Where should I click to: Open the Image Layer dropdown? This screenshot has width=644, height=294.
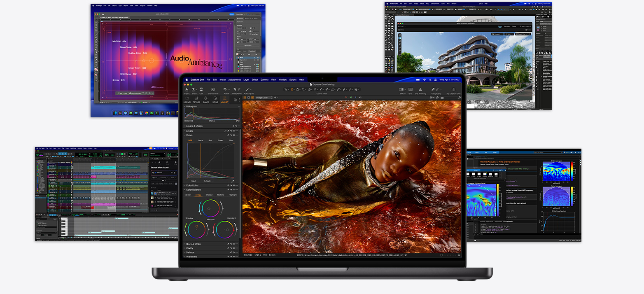tap(264, 98)
